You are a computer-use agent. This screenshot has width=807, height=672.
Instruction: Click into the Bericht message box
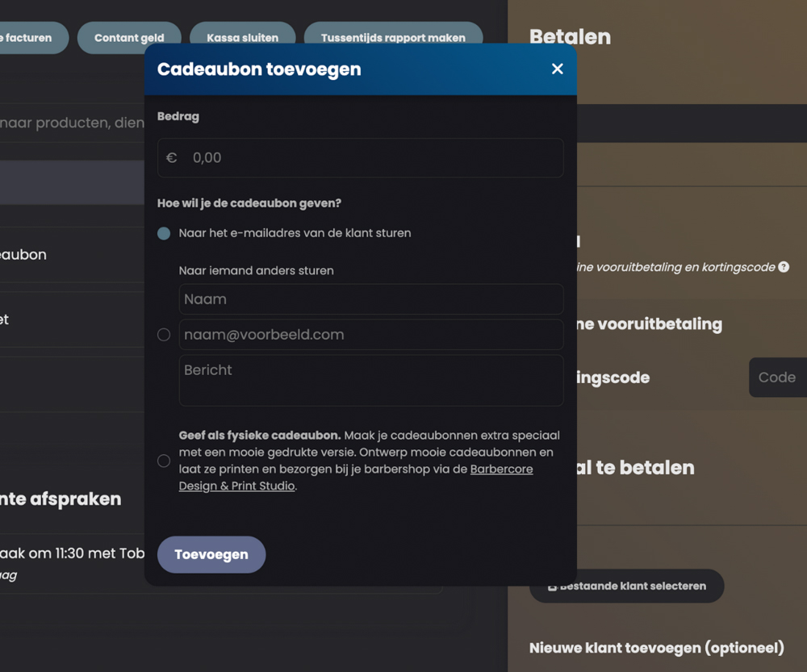click(371, 380)
